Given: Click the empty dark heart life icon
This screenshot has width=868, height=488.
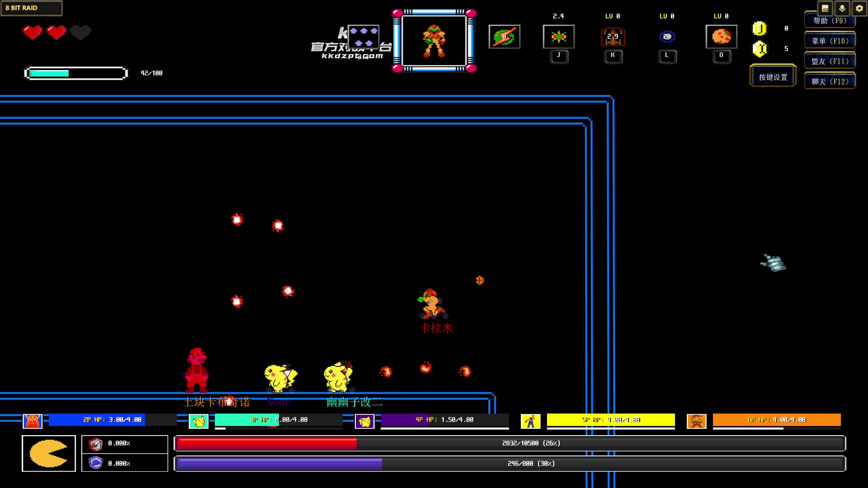Looking at the screenshot, I should pos(80,32).
